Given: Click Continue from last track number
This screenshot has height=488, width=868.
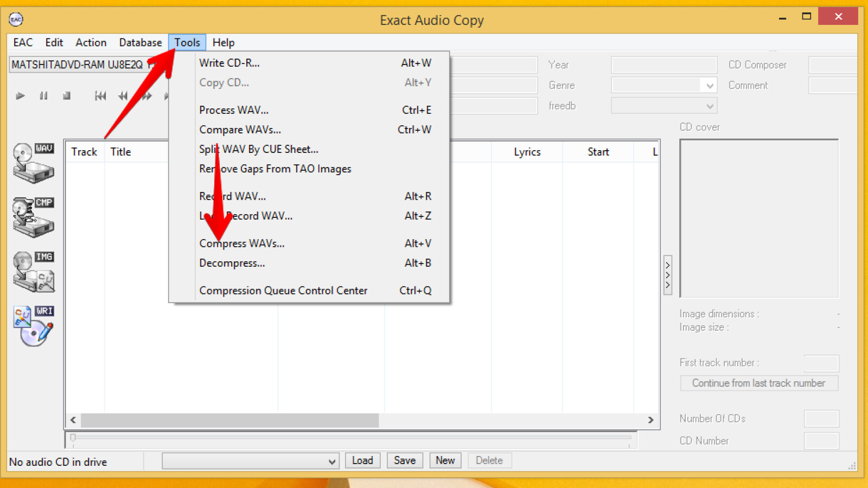Looking at the screenshot, I should point(758,383).
